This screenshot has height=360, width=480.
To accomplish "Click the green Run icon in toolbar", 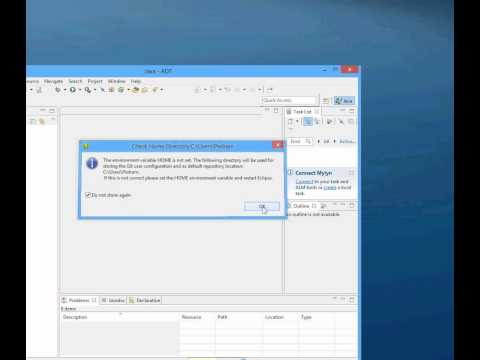I will [72, 90].
